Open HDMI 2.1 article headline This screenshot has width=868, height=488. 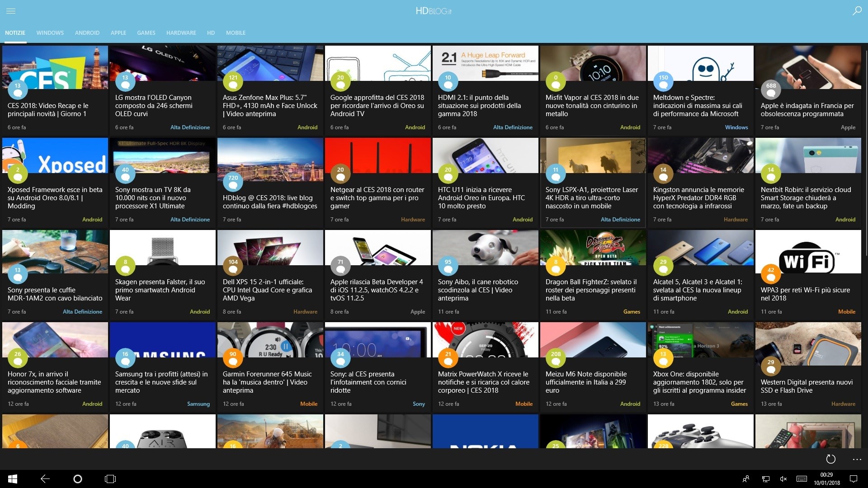(x=479, y=105)
